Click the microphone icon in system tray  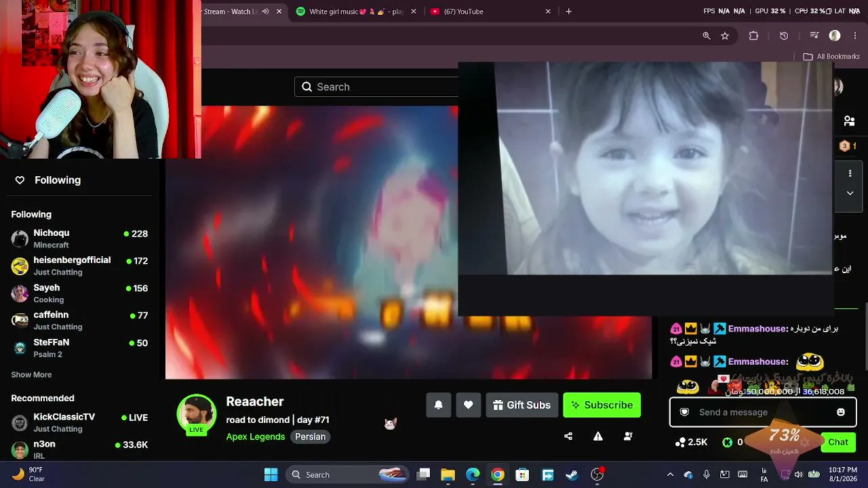707,474
